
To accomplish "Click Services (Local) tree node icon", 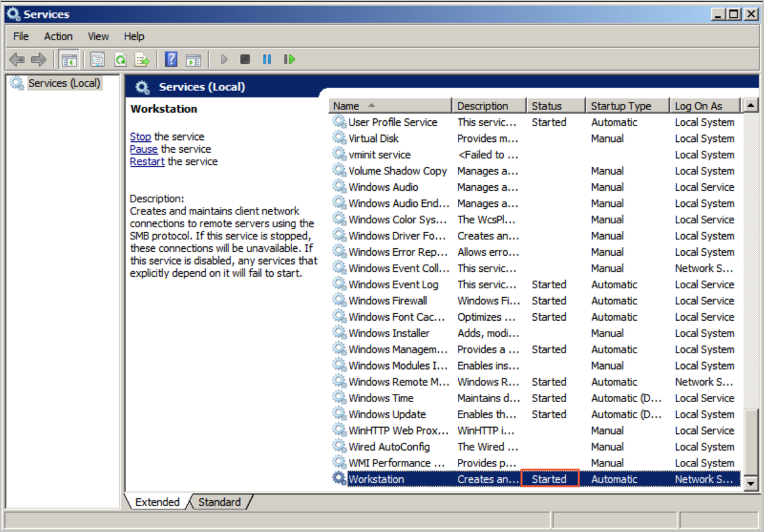I will point(17,83).
